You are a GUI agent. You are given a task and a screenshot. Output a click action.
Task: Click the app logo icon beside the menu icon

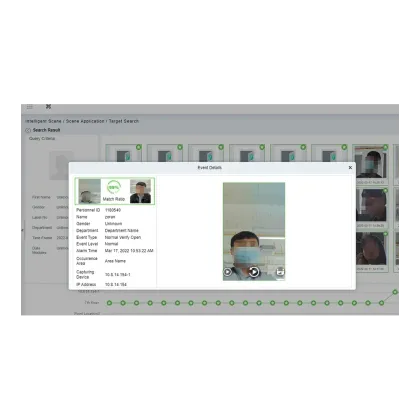coord(48,107)
